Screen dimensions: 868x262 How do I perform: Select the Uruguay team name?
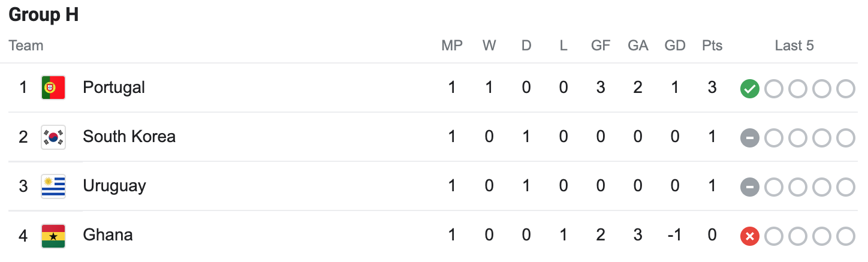tap(114, 186)
